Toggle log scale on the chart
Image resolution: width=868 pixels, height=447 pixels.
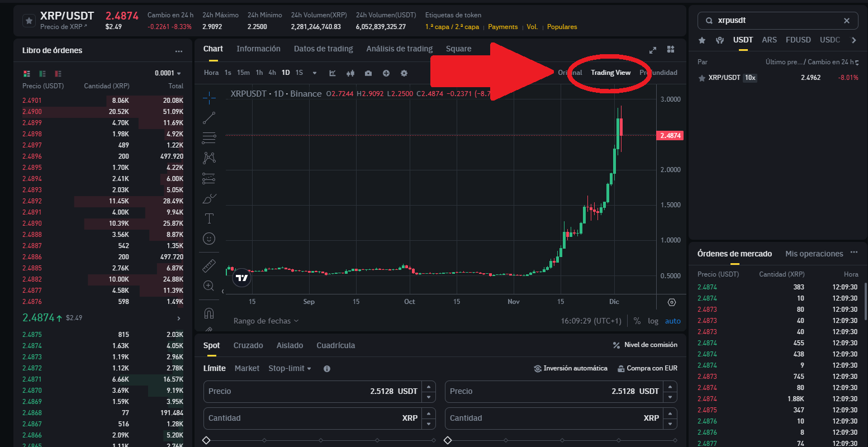pyautogui.click(x=653, y=321)
